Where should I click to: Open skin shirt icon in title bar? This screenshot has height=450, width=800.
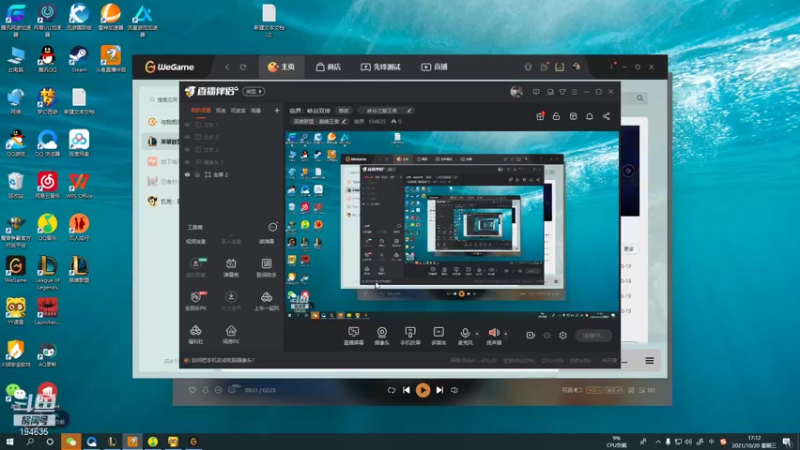click(x=562, y=92)
